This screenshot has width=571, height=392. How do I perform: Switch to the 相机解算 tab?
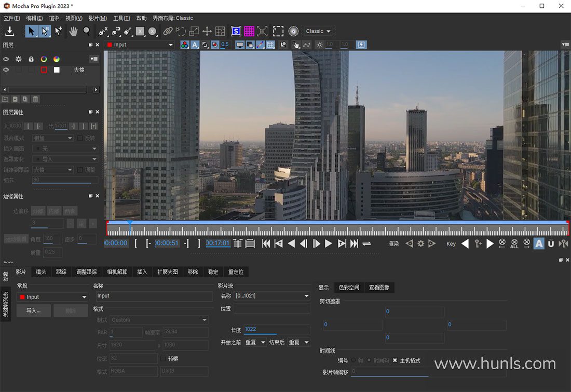[x=117, y=272]
